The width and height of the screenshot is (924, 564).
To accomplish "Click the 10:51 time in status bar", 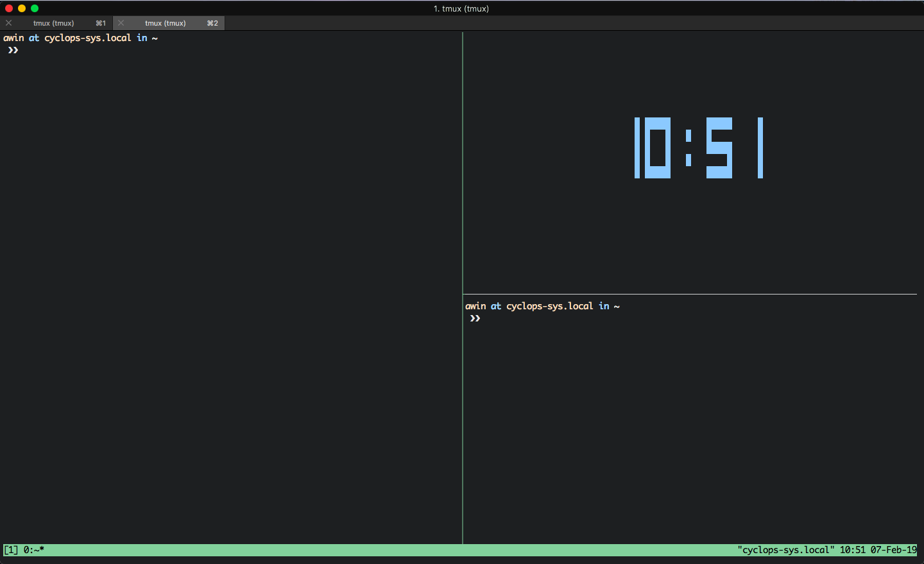I will (853, 550).
